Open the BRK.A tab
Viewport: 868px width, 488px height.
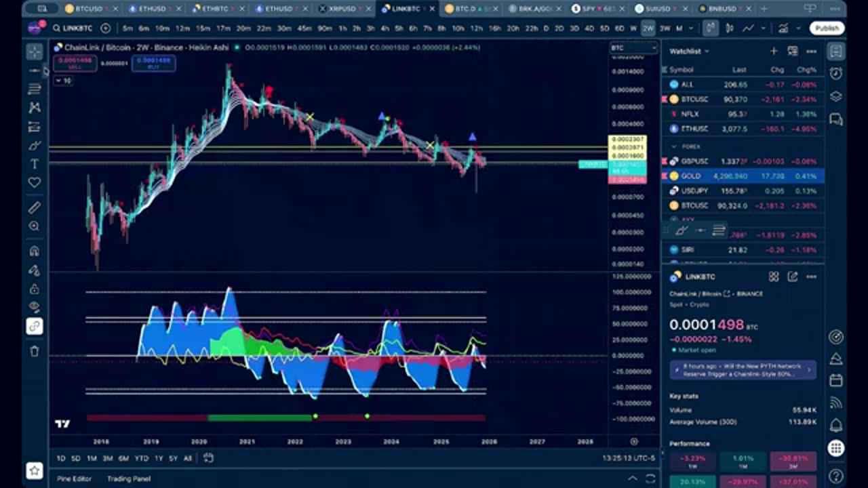pyautogui.click(x=534, y=9)
